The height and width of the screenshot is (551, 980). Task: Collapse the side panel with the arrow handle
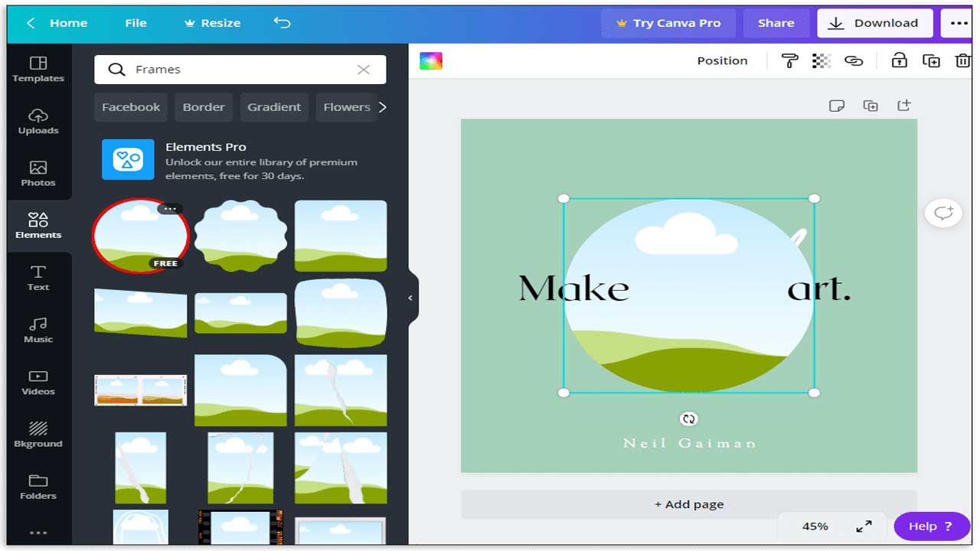pyautogui.click(x=410, y=298)
